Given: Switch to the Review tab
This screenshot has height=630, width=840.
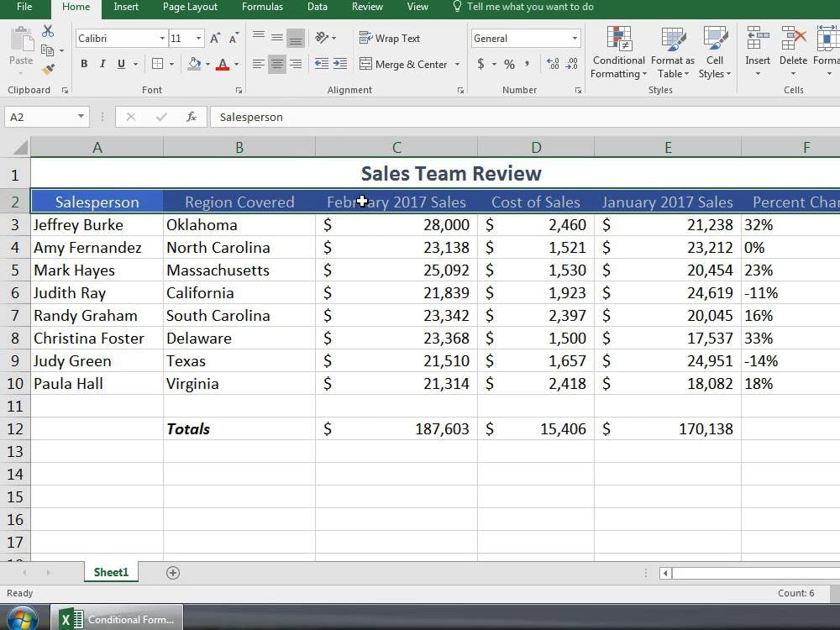Looking at the screenshot, I should click(x=367, y=7).
